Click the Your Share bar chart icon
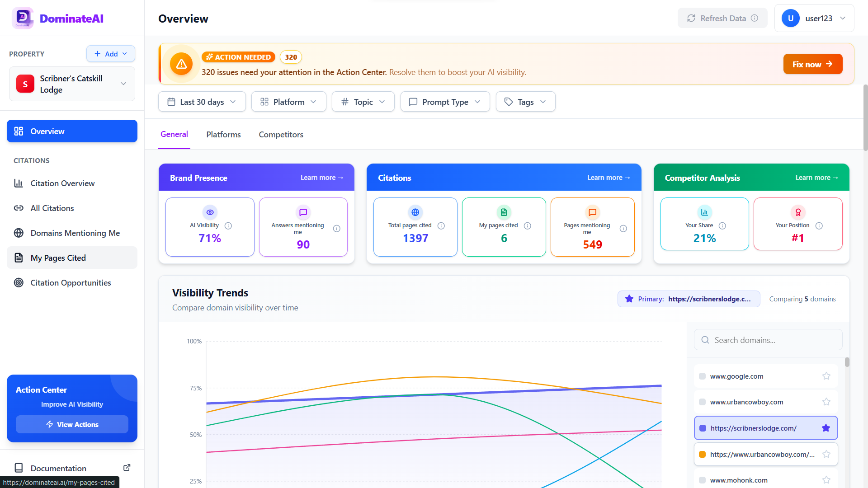This screenshot has height=488, width=868. 705,212
